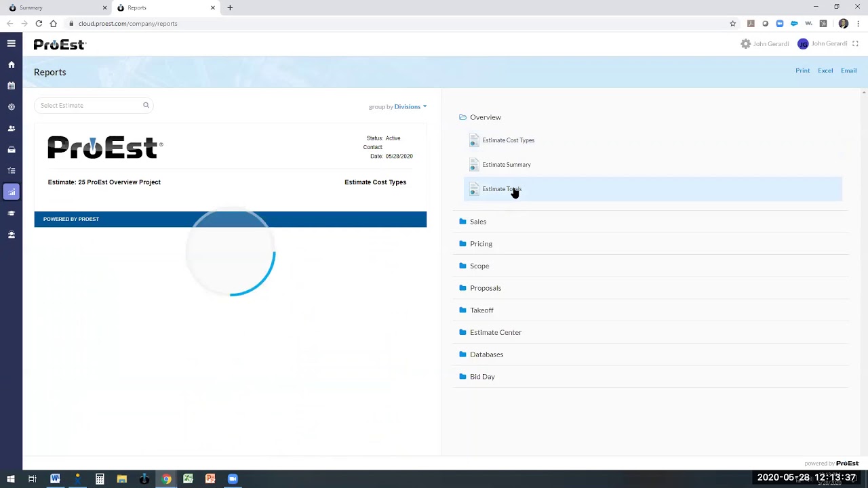This screenshot has width=868, height=488.
Task: Open Task View on the taskbar
Action: (x=32, y=479)
